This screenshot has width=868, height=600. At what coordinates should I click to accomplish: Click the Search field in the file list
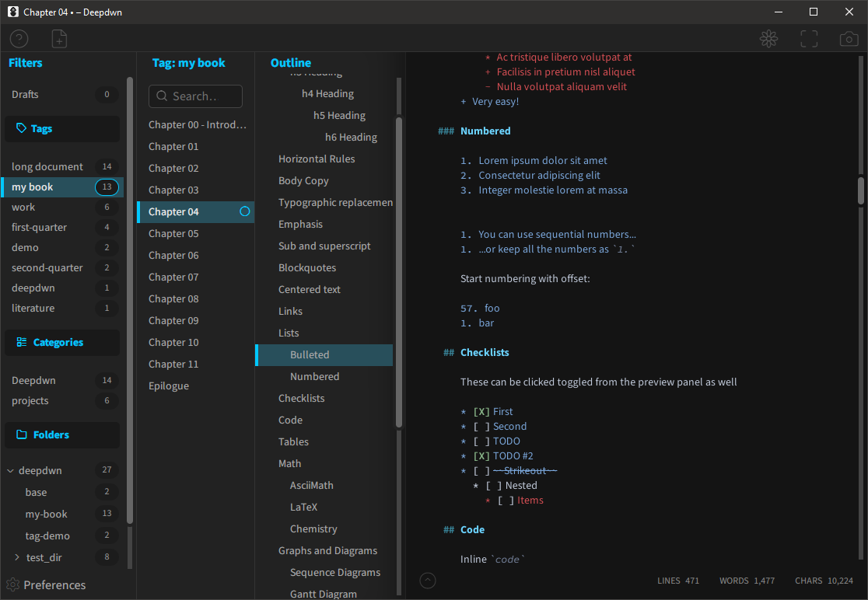(x=195, y=96)
